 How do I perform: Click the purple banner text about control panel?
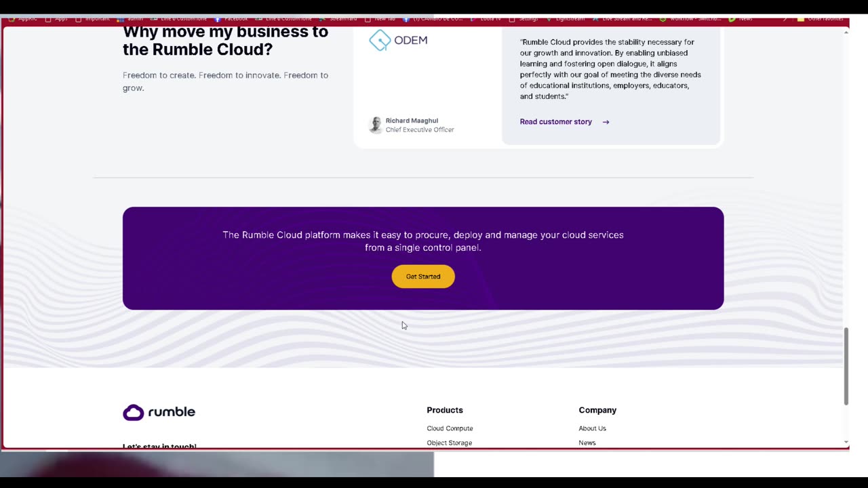pyautogui.click(x=423, y=241)
